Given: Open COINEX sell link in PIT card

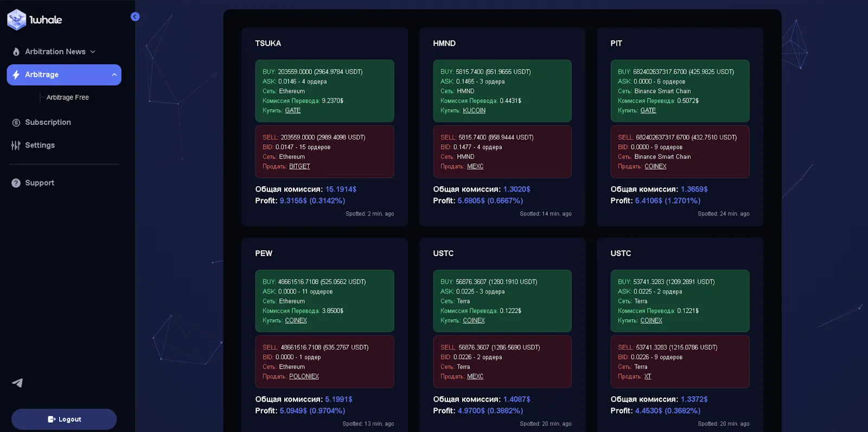Looking at the screenshot, I should (655, 167).
